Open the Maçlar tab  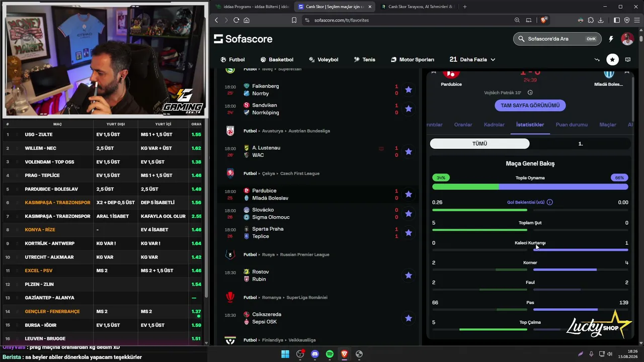(608, 125)
